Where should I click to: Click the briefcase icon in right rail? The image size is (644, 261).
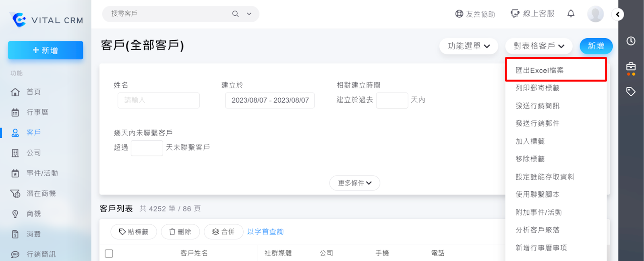point(631,67)
